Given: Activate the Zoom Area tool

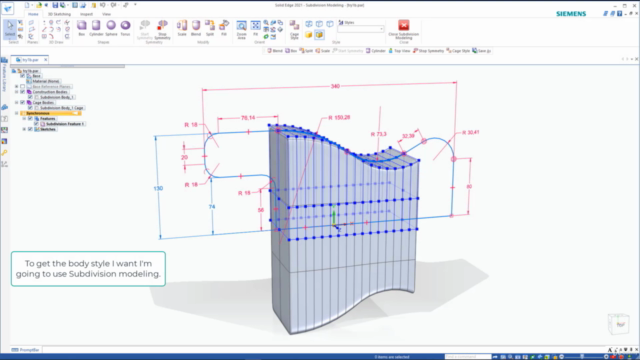Looking at the screenshot, I should pyautogui.click(x=241, y=29).
